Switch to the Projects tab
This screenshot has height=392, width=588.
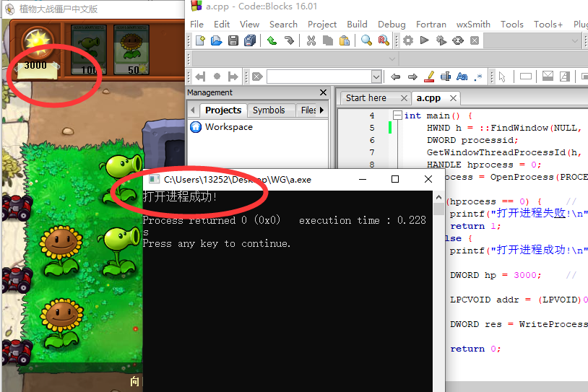(223, 110)
